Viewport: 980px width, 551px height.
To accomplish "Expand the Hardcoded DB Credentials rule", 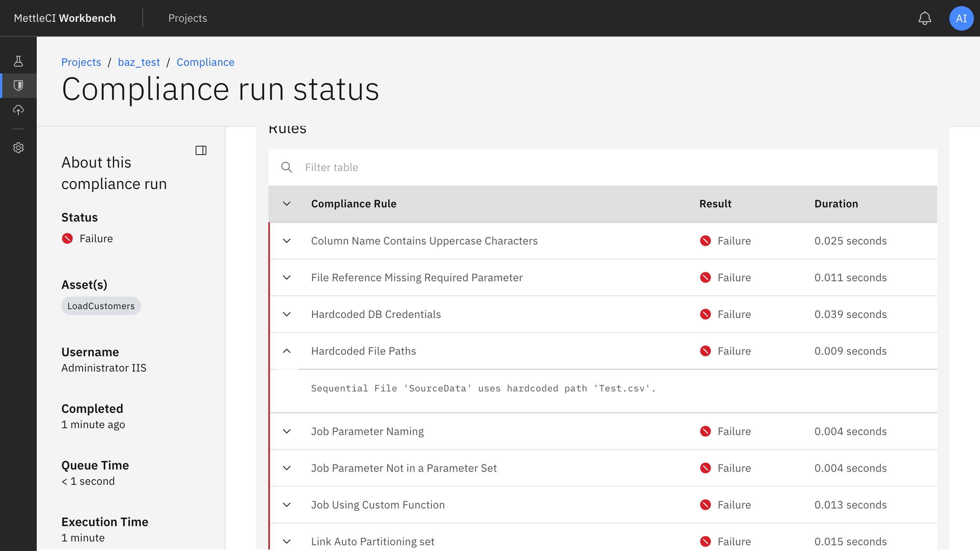I will coord(287,314).
